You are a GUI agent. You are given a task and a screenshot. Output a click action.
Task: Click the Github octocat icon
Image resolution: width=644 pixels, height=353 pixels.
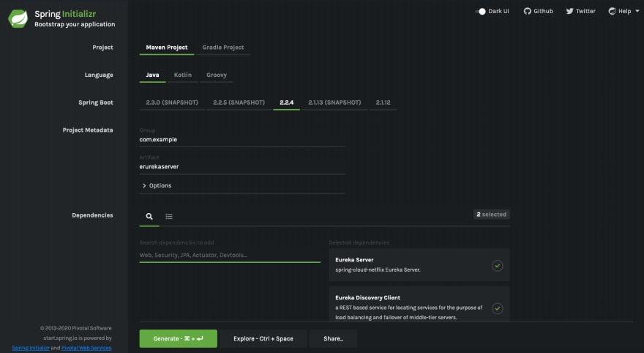point(528,11)
